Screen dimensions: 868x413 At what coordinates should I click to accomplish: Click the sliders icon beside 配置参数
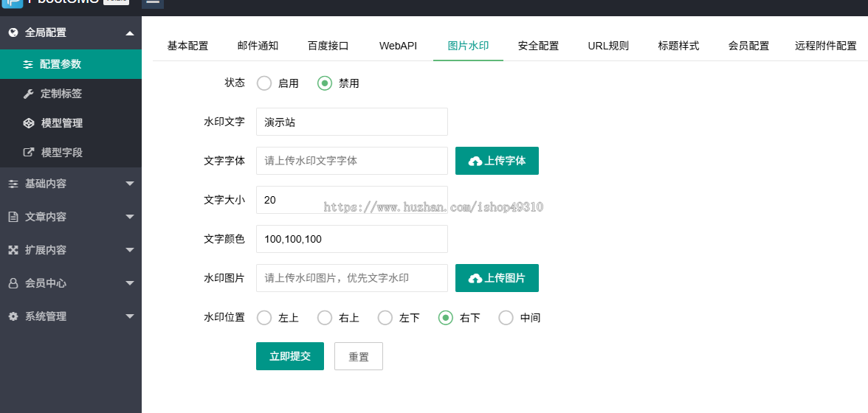tap(28, 64)
